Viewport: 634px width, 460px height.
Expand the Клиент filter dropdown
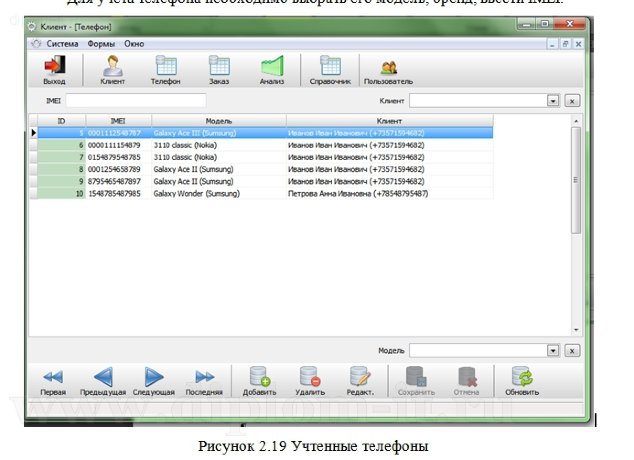click(x=552, y=101)
